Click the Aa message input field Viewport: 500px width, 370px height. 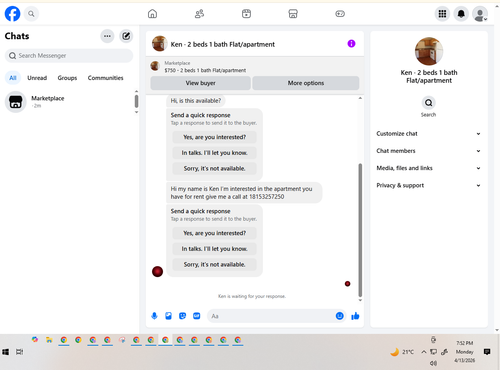[271, 316]
